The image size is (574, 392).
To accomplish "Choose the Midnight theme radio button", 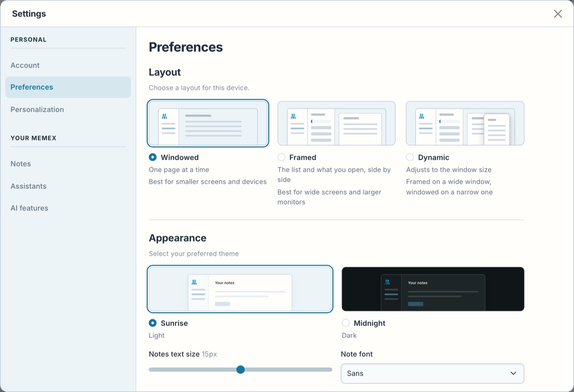I will tap(346, 323).
